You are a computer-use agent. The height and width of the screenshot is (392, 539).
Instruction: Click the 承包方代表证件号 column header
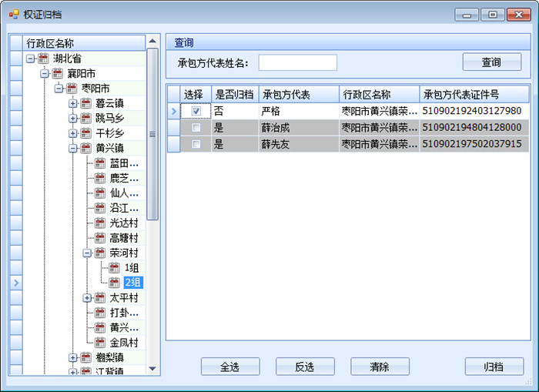click(x=474, y=94)
